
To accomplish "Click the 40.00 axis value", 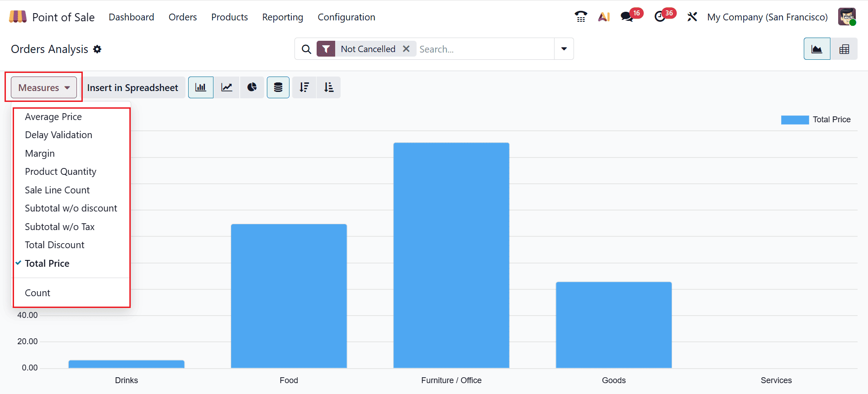I will click(x=28, y=315).
